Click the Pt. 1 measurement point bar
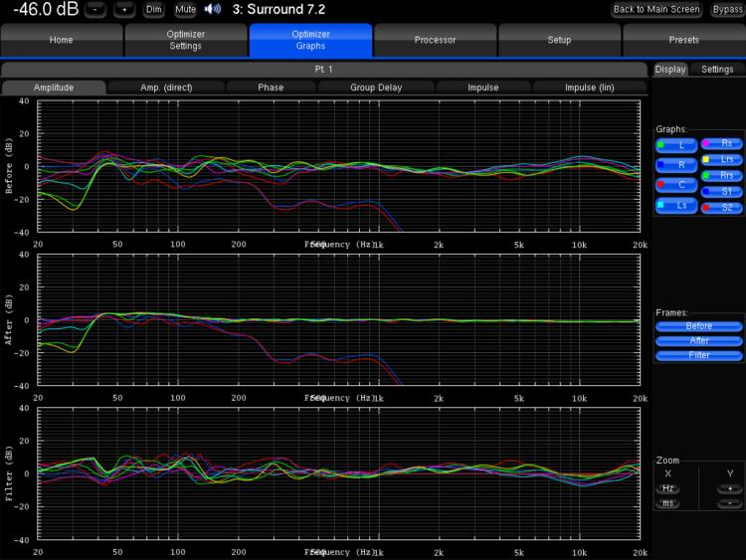Viewport: 746px width, 560px height. point(324,70)
